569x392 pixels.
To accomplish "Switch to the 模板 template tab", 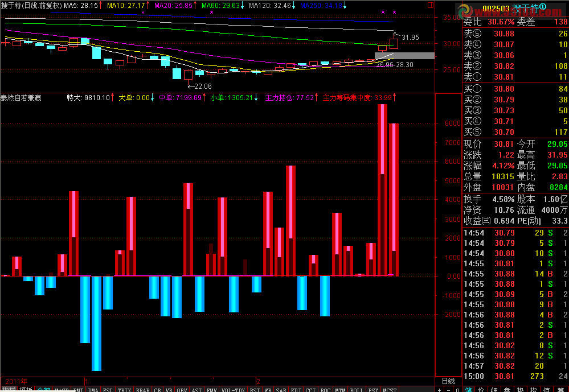I will coord(26,389).
